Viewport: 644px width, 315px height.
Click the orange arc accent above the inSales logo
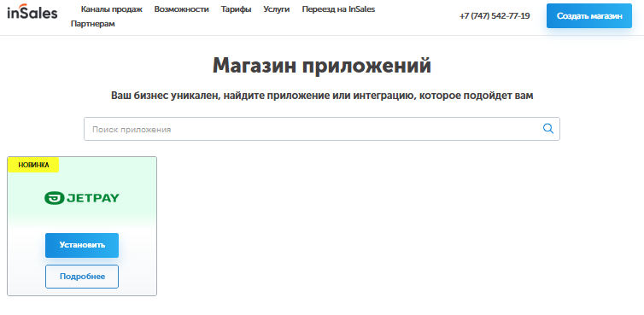(x=22, y=6)
